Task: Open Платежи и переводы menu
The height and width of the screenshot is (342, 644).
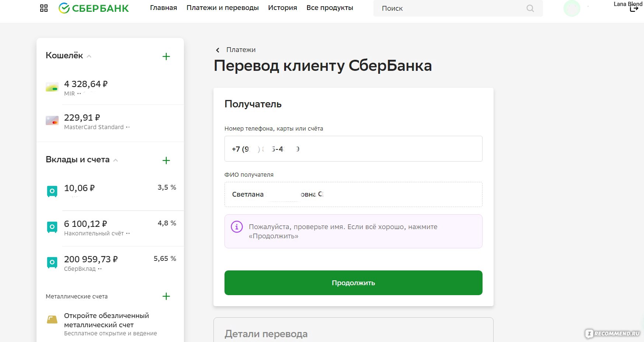Action: pos(223,8)
